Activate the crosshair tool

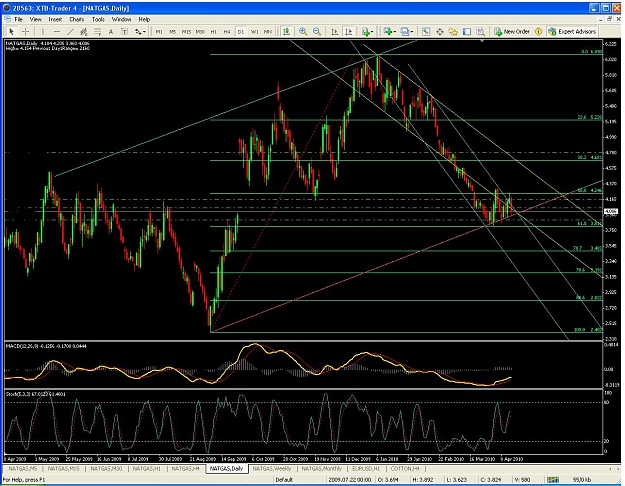[25, 31]
